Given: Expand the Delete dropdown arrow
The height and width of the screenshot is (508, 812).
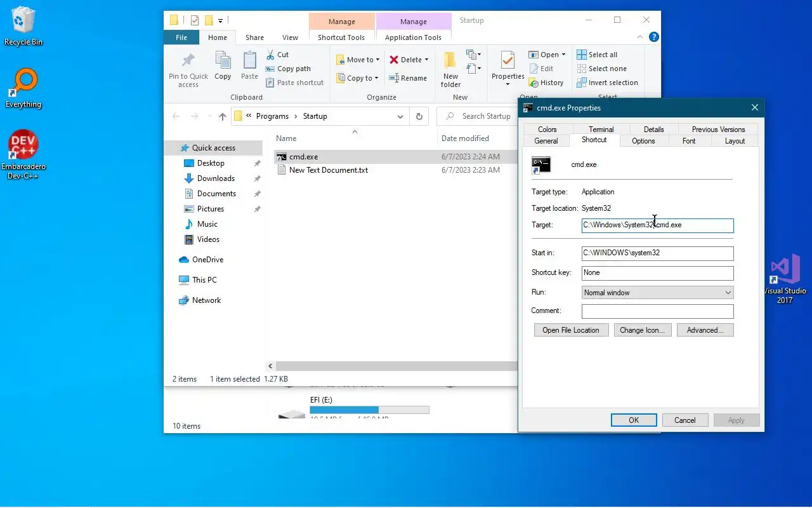Looking at the screenshot, I should coord(426,60).
